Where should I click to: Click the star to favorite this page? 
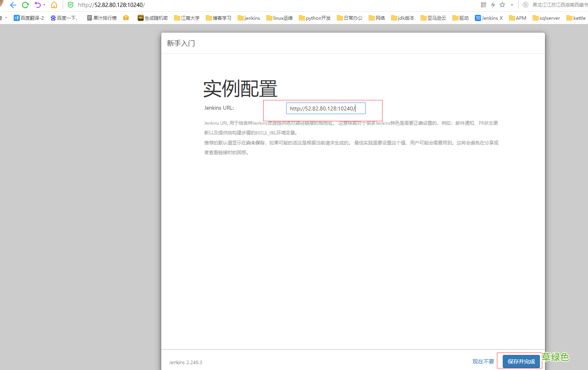click(x=502, y=5)
